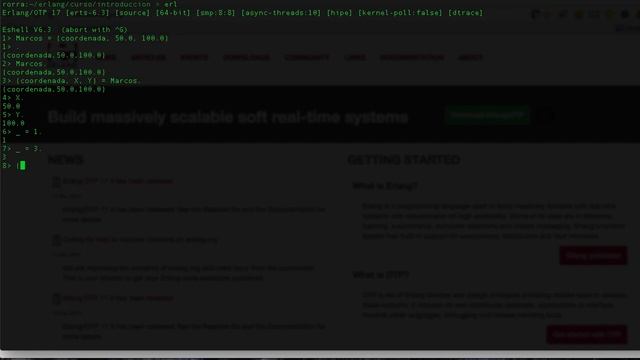640x360 pixels.
Task: Open the second news headline link
Action: pyautogui.click(x=140, y=240)
